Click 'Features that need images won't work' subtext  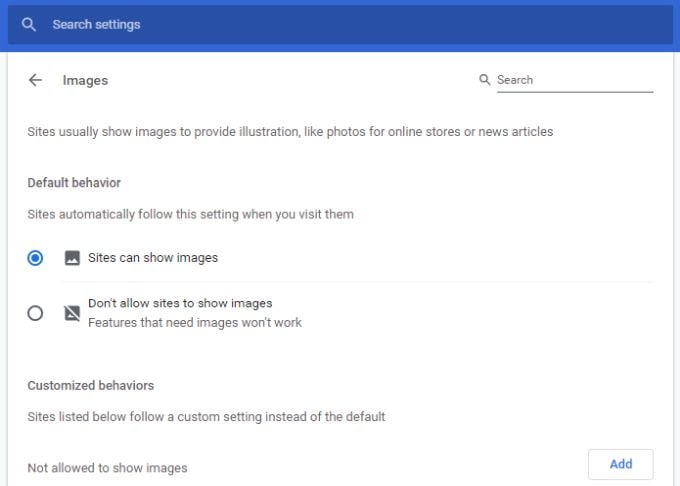[x=195, y=323]
